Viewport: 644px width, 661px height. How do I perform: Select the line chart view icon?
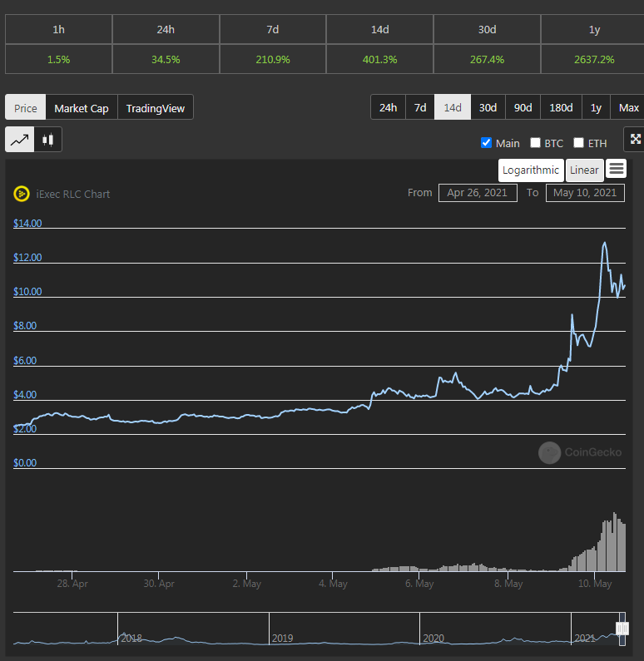(19, 140)
